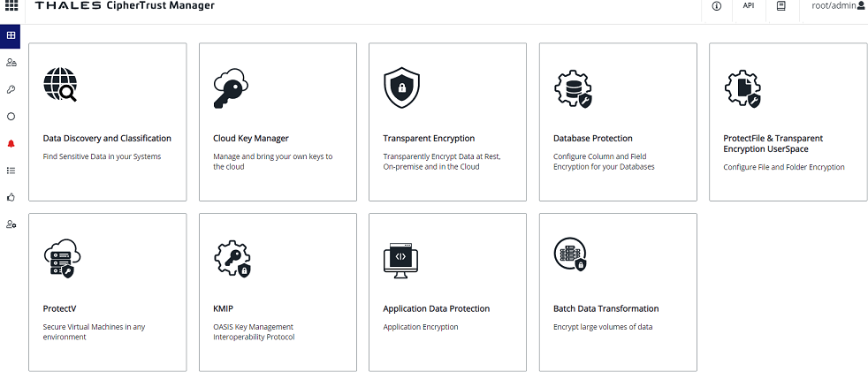Image resolution: width=868 pixels, height=372 pixels.
Task: Open the Database Protection tile
Action: pos(618,122)
